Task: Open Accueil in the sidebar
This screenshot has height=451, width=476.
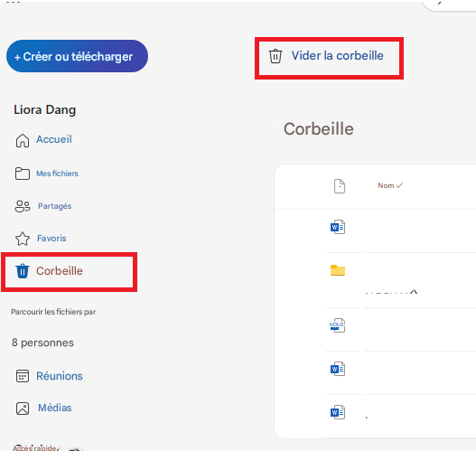Action: point(54,139)
